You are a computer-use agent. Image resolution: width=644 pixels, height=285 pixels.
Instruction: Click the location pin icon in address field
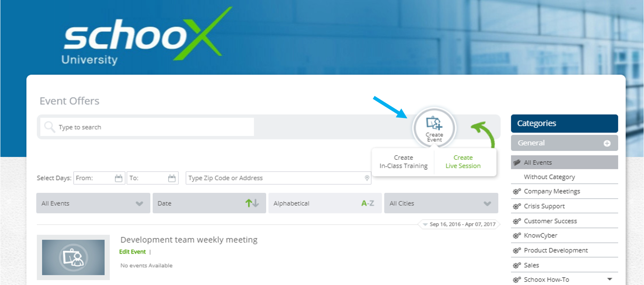(x=367, y=178)
